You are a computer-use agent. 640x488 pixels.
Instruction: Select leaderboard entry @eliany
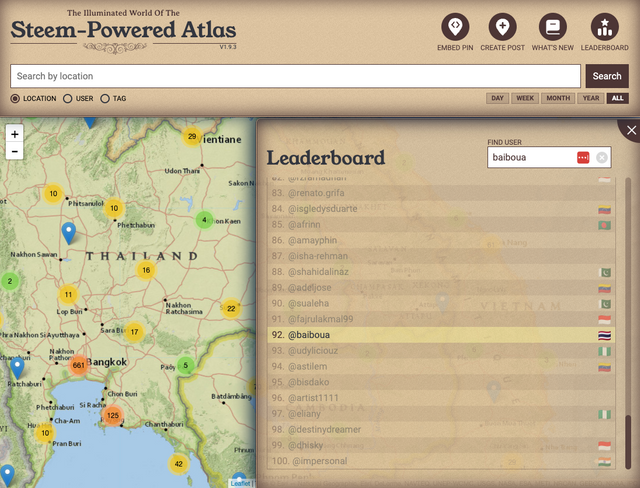(441, 414)
